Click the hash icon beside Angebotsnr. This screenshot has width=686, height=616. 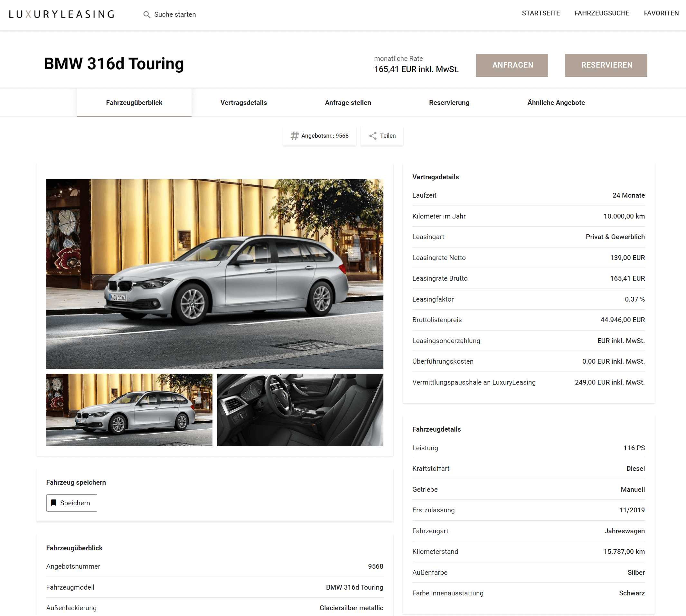click(x=295, y=136)
